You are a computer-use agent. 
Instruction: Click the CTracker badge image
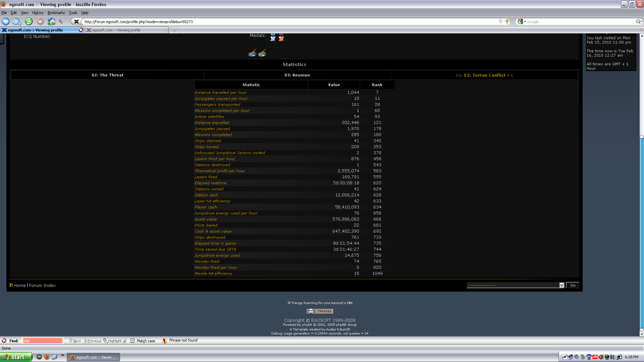pyautogui.click(x=320, y=311)
